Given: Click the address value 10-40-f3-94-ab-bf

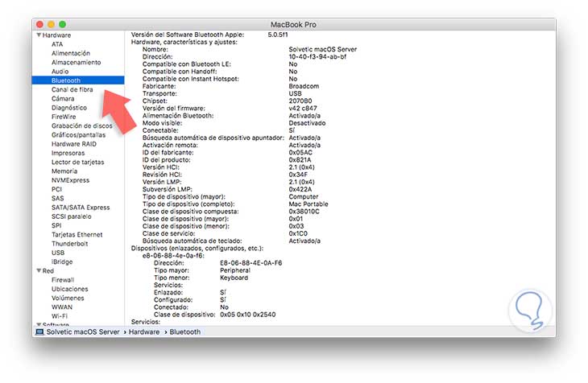Looking at the screenshot, I should tap(317, 56).
